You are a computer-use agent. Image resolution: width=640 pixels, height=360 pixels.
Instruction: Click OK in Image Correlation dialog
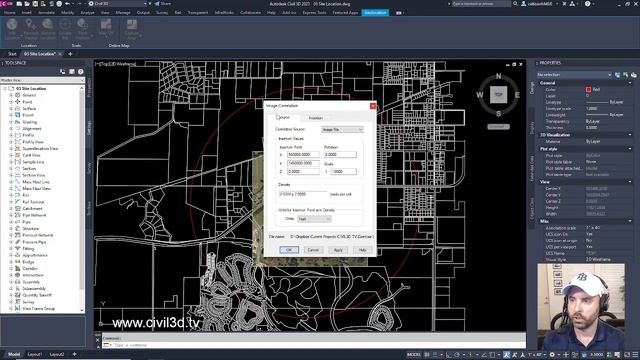pyautogui.click(x=289, y=250)
